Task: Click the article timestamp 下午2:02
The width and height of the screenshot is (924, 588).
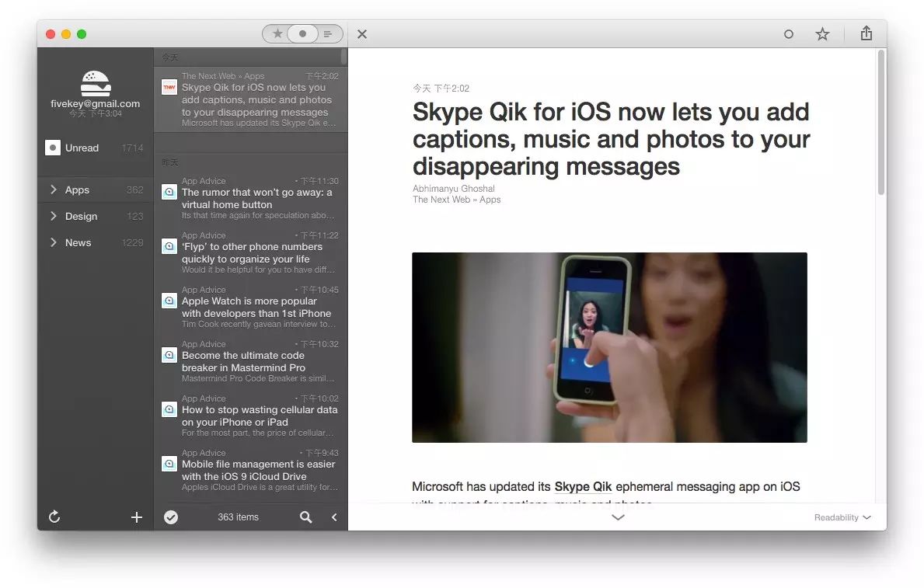Action: click(x=441, y=89)
